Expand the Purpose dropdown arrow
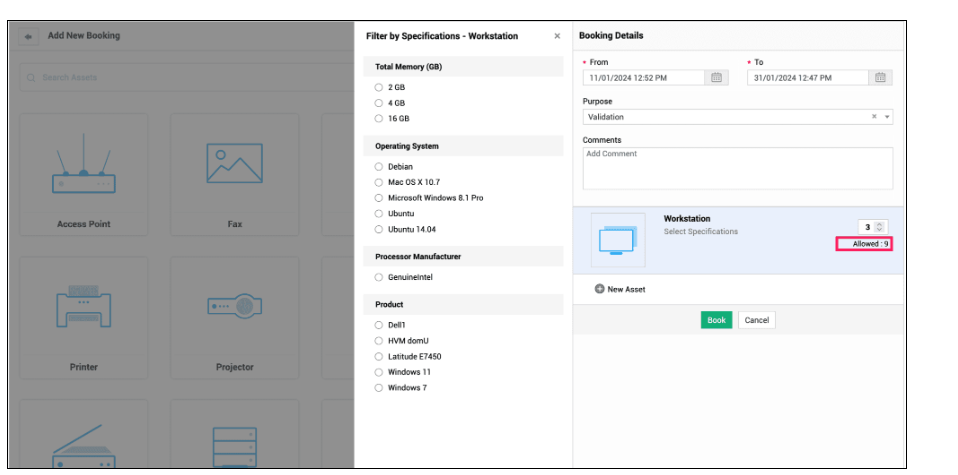This screenshot has width=958, height=475. click(886, 117)
